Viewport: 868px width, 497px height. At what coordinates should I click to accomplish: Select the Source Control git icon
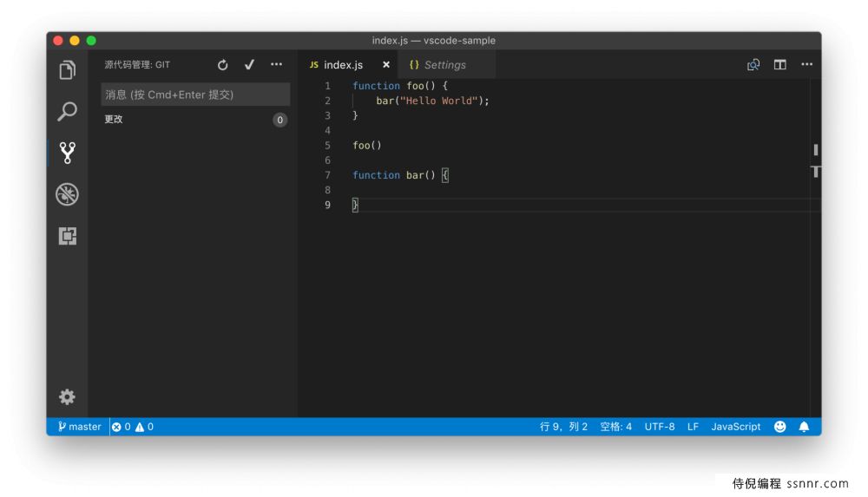tap(67, 153)
